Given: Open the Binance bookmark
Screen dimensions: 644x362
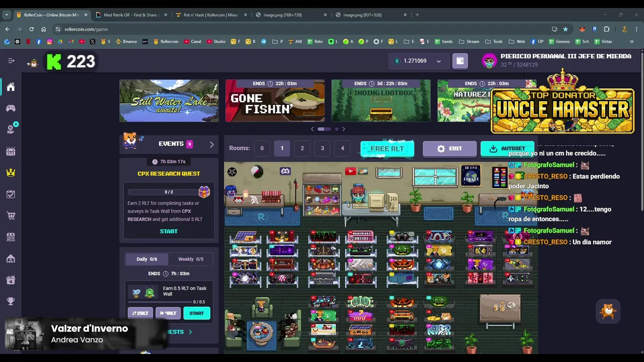Looking at the screenshot, I should 126,42.
